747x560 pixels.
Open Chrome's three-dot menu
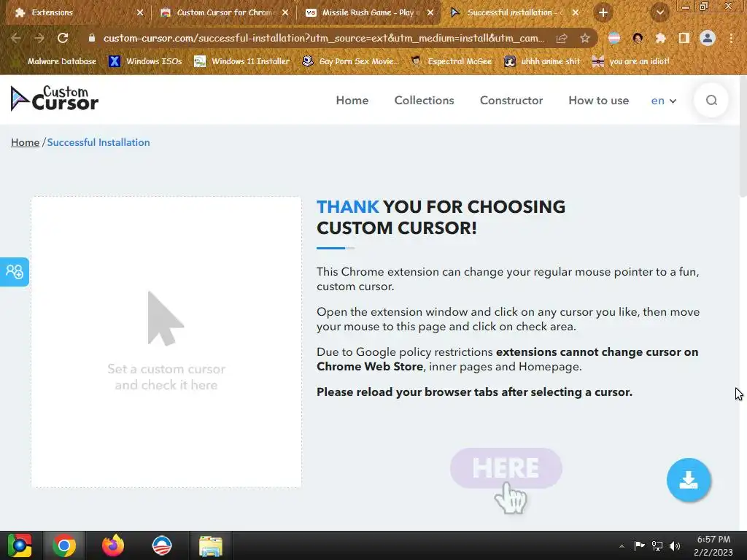pyautogui.click(x=731, y=38)
